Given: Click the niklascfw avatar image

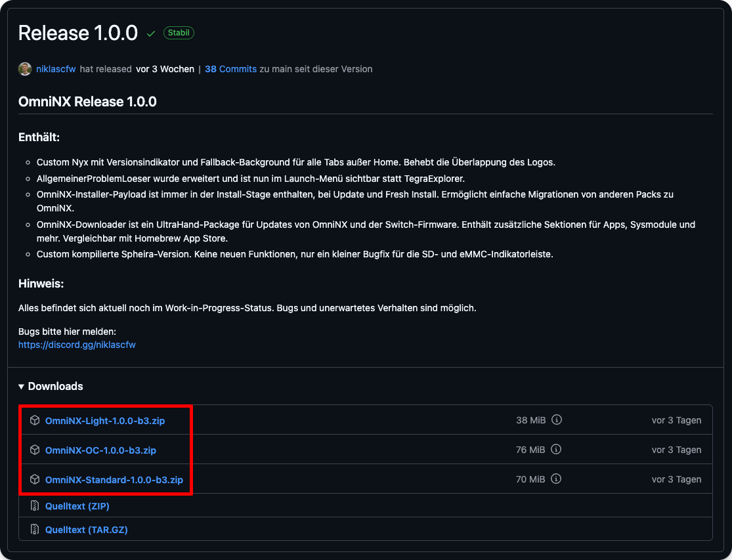Looking at the screenshot, I should (x=25, y=69).
